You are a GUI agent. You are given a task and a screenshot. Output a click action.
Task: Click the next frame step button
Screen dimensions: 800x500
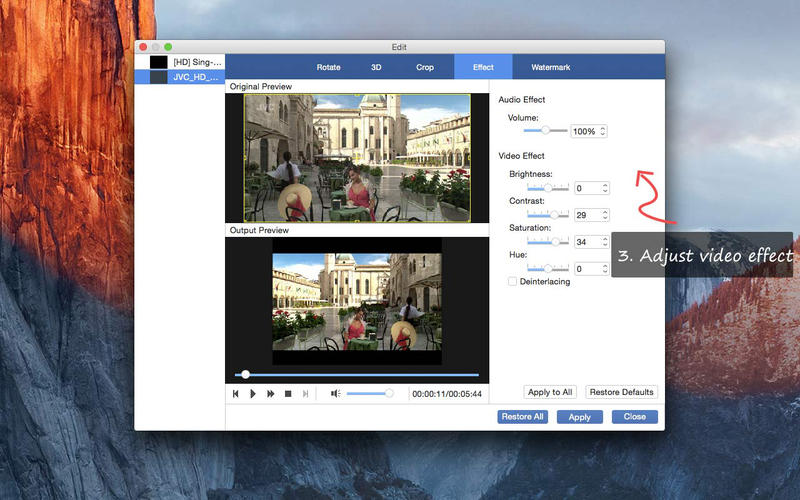tap(305, 394)
